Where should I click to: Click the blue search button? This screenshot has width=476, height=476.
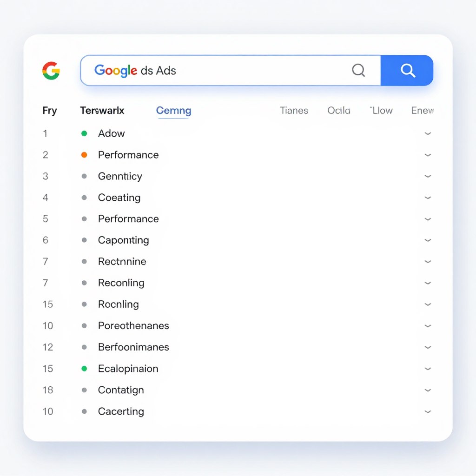pyautogui.click(x=407, y=71)
